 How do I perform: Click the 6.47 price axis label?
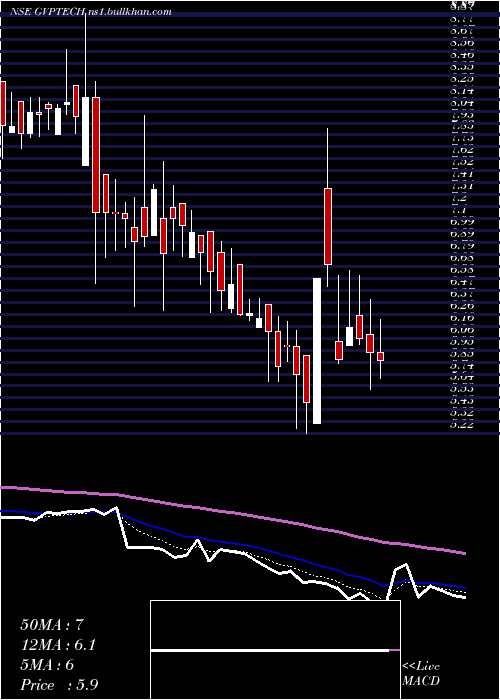point(462,282)
